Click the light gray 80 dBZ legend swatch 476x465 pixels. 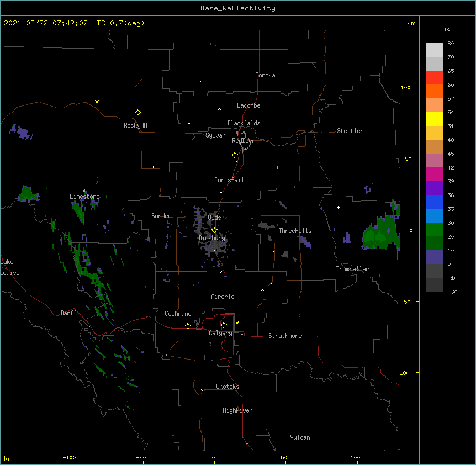pos(434,50)
